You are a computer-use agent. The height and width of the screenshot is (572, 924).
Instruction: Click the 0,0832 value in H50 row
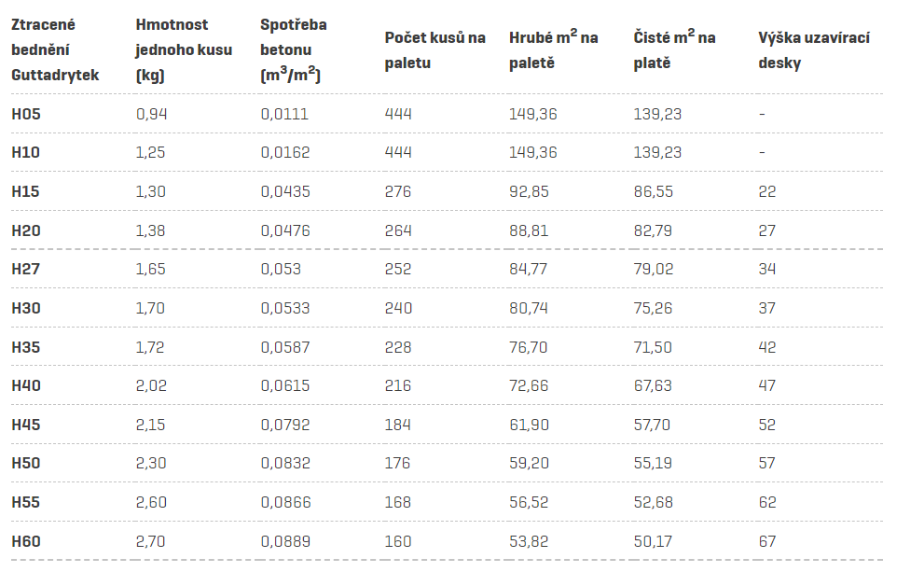click(285, 464)
